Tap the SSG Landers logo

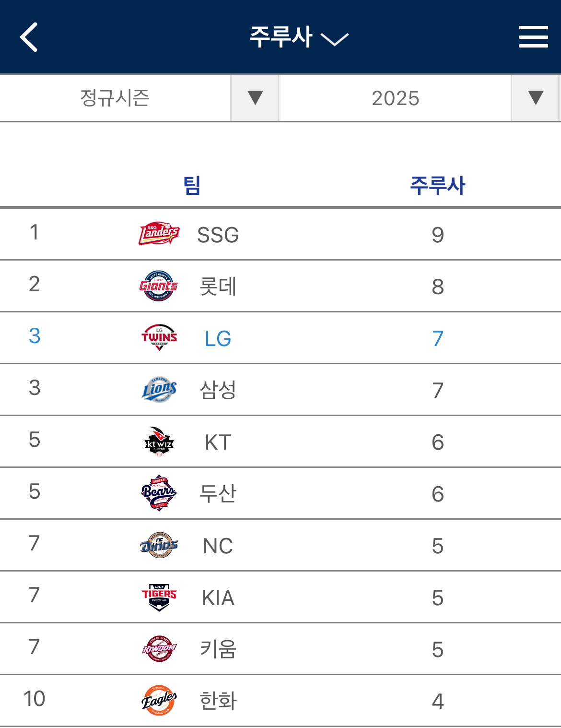(x=159, y=234)
